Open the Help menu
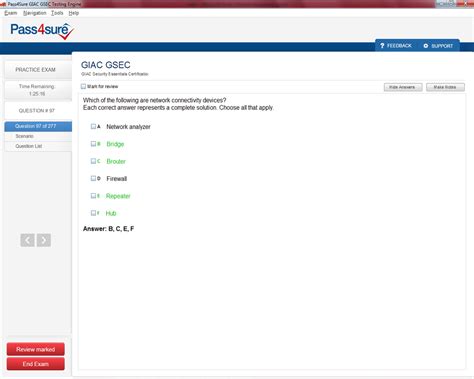The height and width of the screenshot is (379, 474). tap(74, 13)
